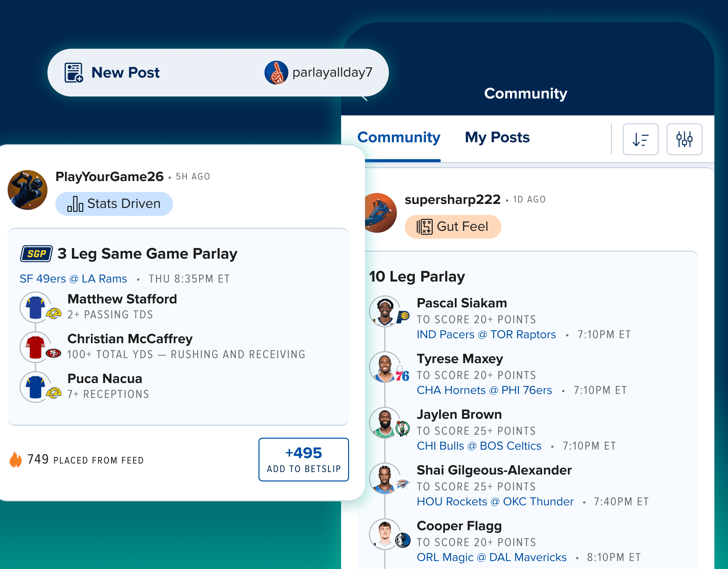Viewport: 728px width, 569px height.
Task: Click the Cooper Flagg leg name
Action: point(459,526)
